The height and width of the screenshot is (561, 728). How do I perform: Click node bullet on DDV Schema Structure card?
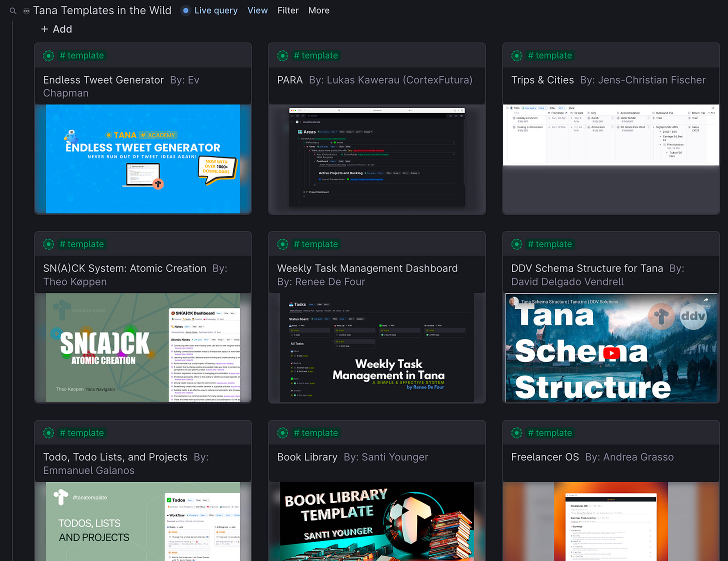tap(516, 244)
